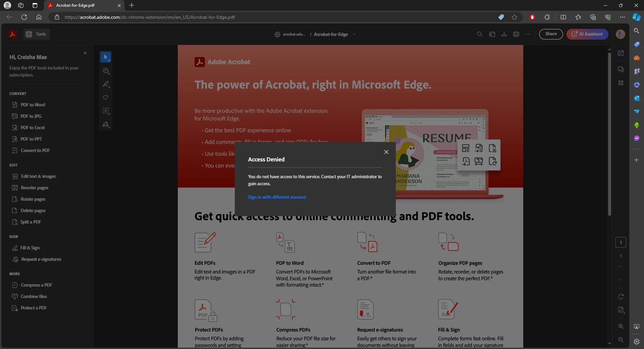644x349 pixels.
Task: Open the generative summary panel icon
Action: [x=621, y=53]
